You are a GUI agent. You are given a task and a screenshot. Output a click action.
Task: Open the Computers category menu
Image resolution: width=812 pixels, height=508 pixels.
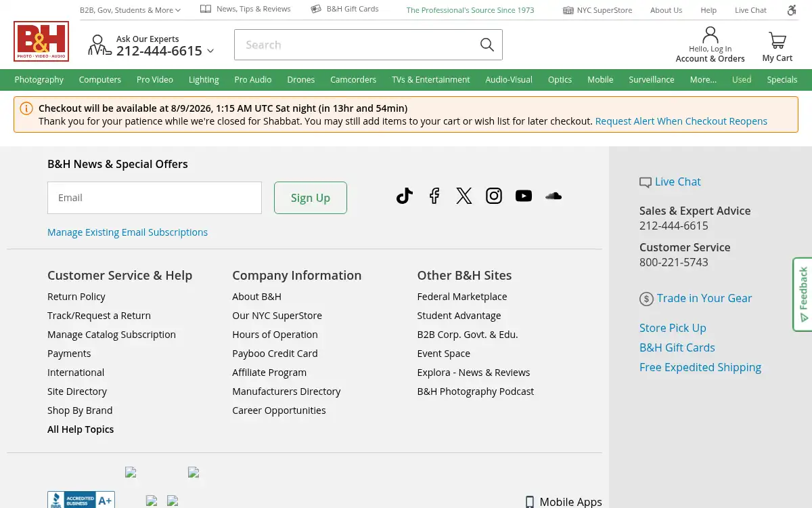pos(100,79)
